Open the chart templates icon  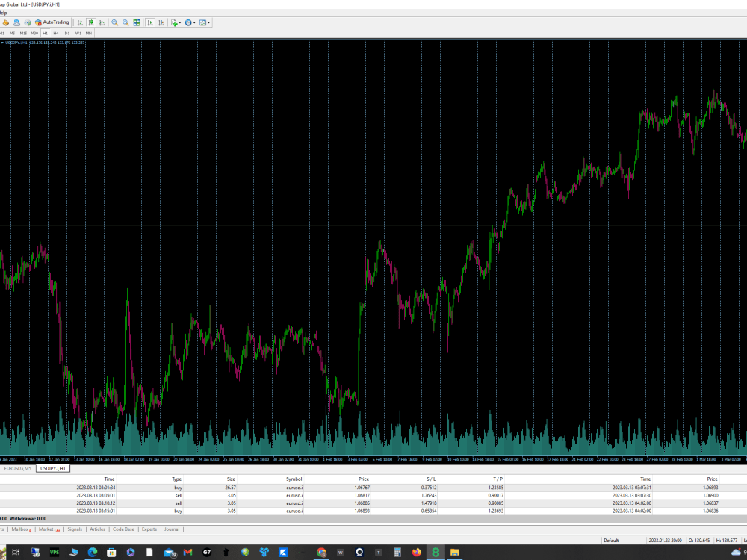coord(203,22)
